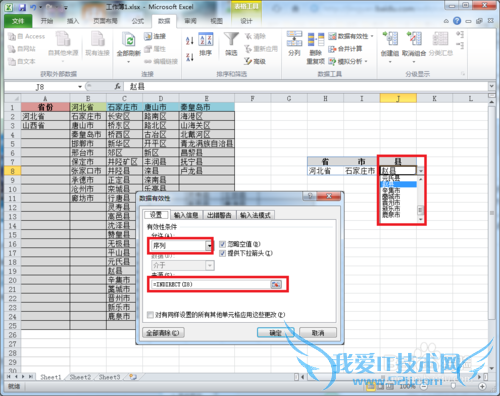Expand the 数据有效性 ribbon dropdown arrow
The width and height of the screenshot is (500, 396).
coord(372,36)
